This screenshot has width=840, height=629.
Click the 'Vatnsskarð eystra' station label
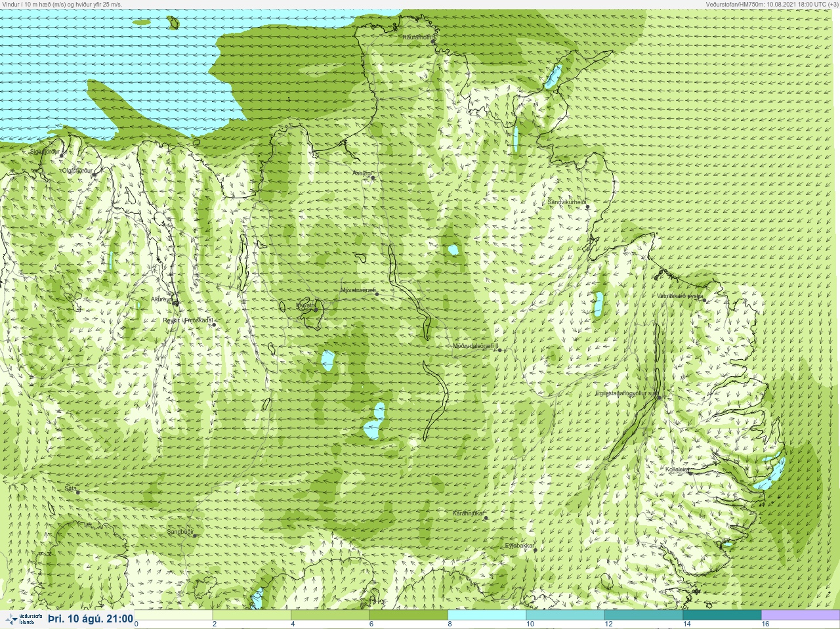[680, 296]
